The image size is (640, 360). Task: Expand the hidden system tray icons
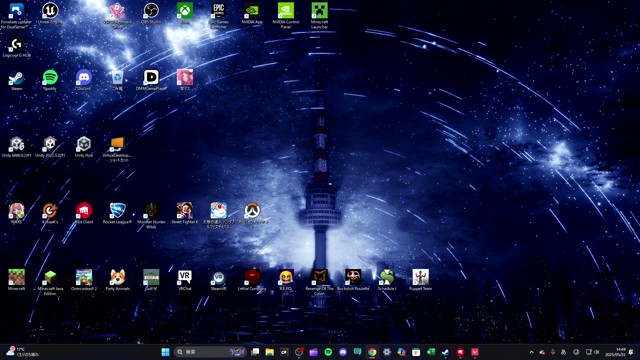point(531,352)
